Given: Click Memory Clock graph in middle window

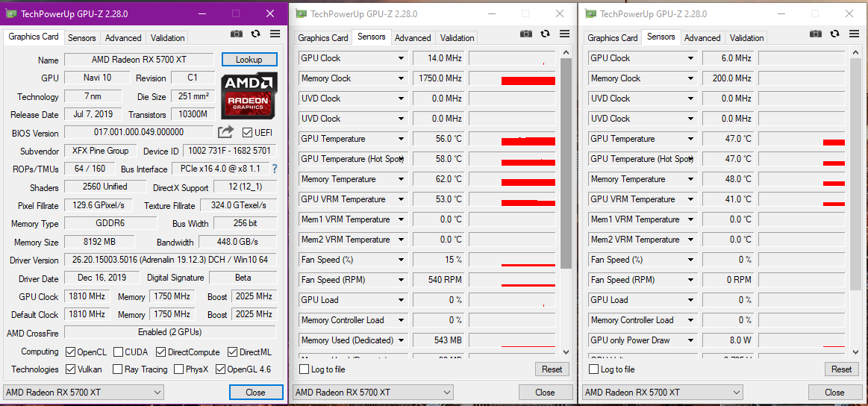Looking at the screenshot, I should [x=512, y=78].
